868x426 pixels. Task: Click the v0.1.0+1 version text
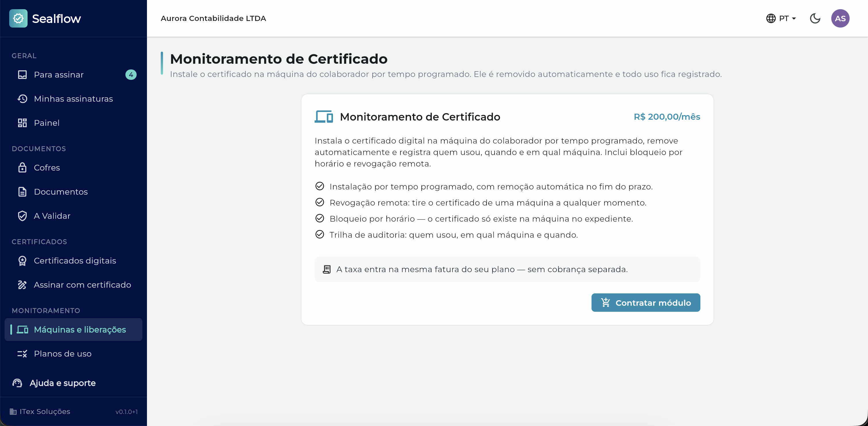pyautogui.click(x=126, y=412)
